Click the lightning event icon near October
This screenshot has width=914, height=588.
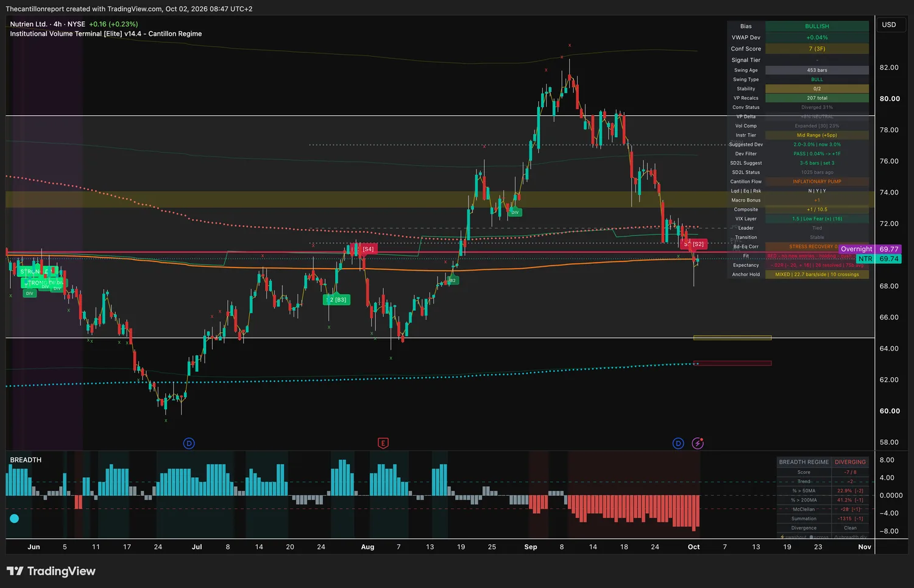[x=698, y=443]
